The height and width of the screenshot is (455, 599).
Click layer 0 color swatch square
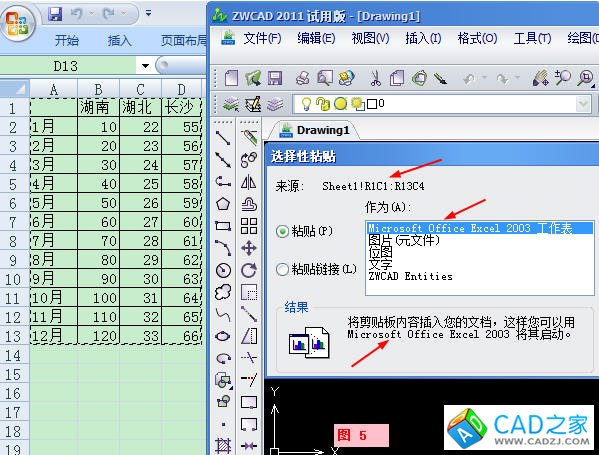click(x=371, y=104)
